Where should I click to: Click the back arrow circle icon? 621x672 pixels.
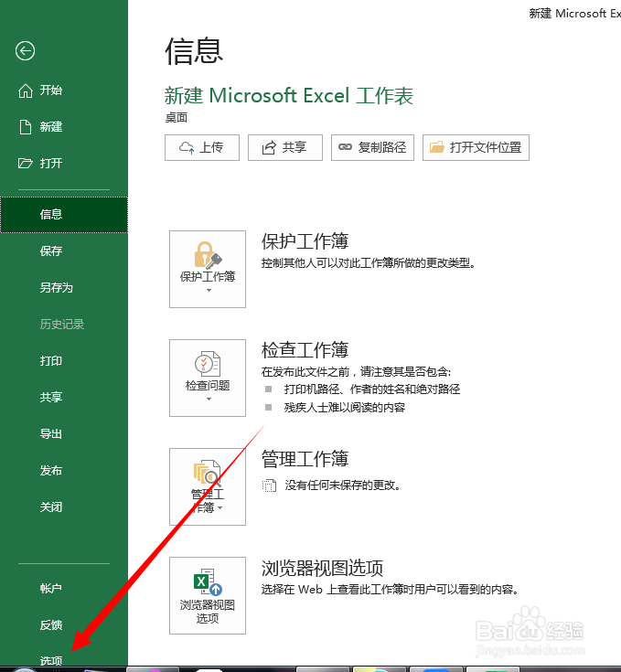25,51
